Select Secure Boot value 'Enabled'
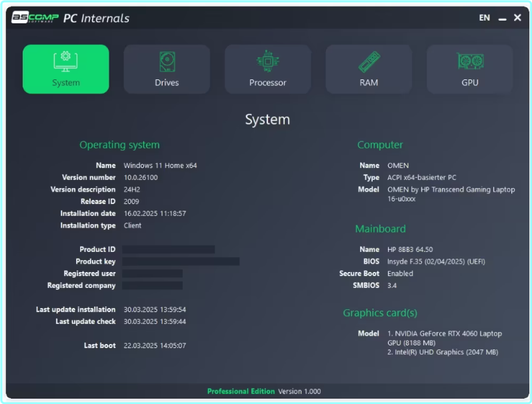Image resolution: width=532 pixels, height=404 pixels. click(401, 273)
